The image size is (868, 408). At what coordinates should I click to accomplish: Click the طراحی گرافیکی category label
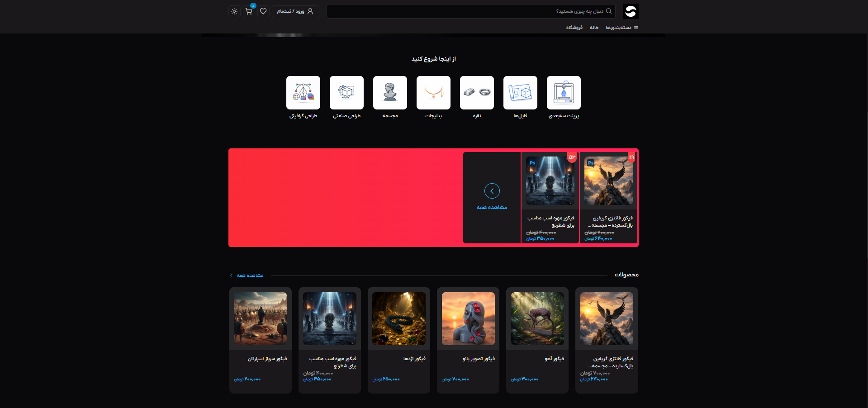point(303,116)
